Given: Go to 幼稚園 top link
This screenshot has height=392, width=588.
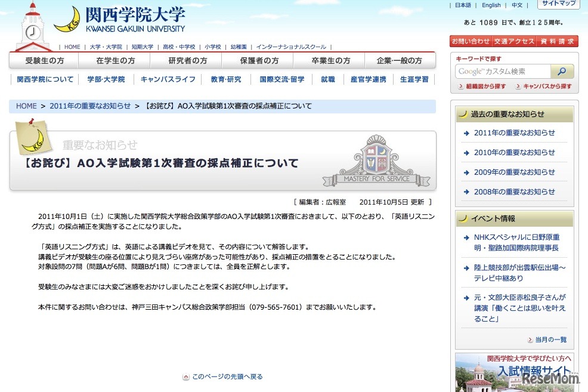Looking at the screenshot, I should pyautogui.click(x=239, y=47).
